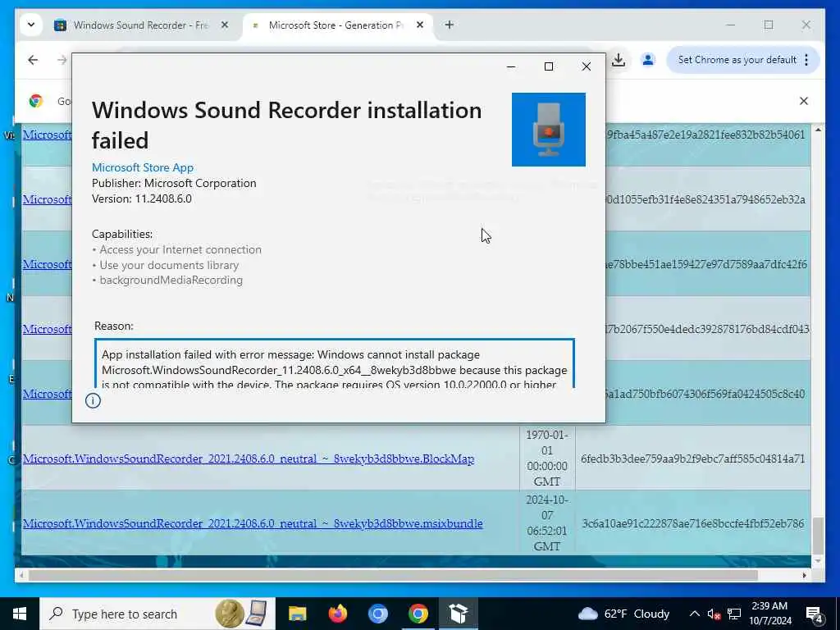Dismiss the Chrome default browser infobar

click(x=804, y=101)
